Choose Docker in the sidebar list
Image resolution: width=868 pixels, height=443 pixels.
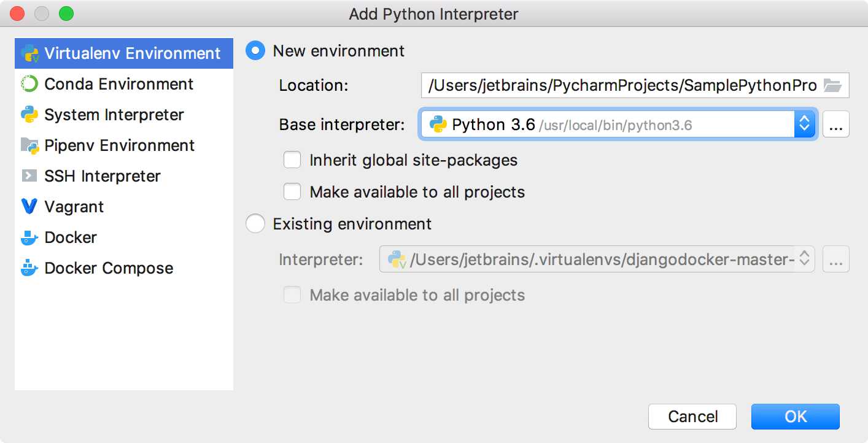pos(124,237)
